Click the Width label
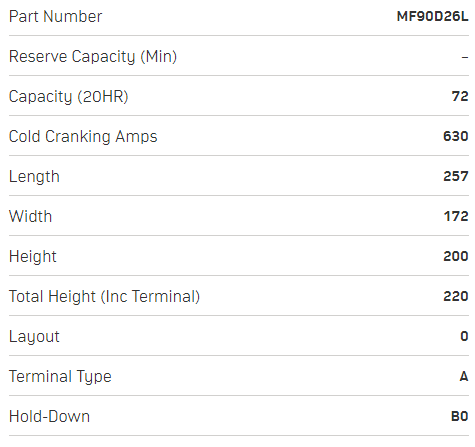 tap(30, 216)
